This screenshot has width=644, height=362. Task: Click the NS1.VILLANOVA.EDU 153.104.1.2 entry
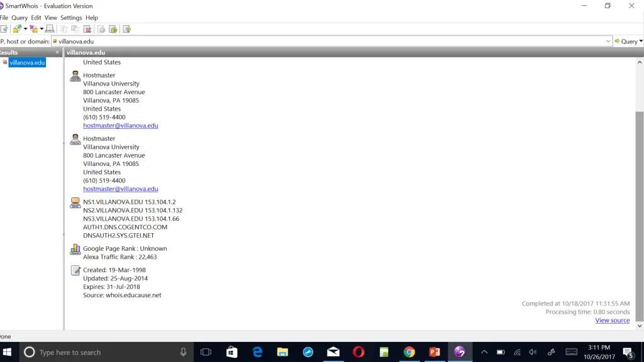[x=130, y=202]
